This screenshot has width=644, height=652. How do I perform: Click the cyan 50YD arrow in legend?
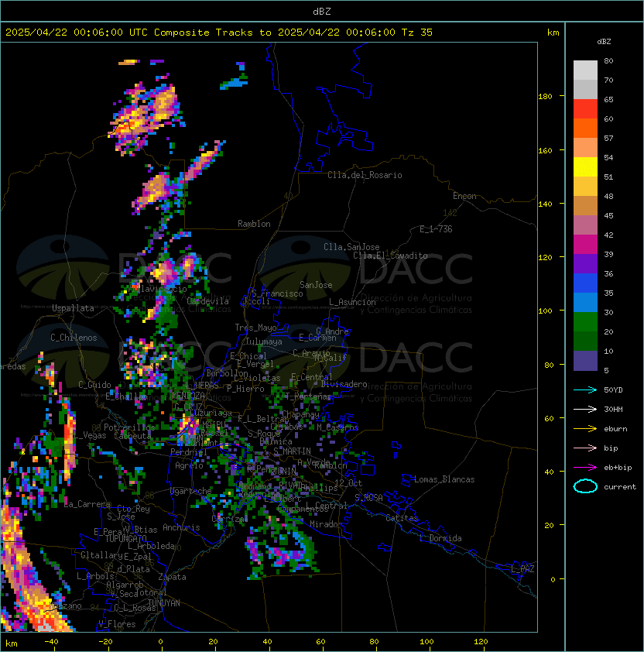point(585,390)
